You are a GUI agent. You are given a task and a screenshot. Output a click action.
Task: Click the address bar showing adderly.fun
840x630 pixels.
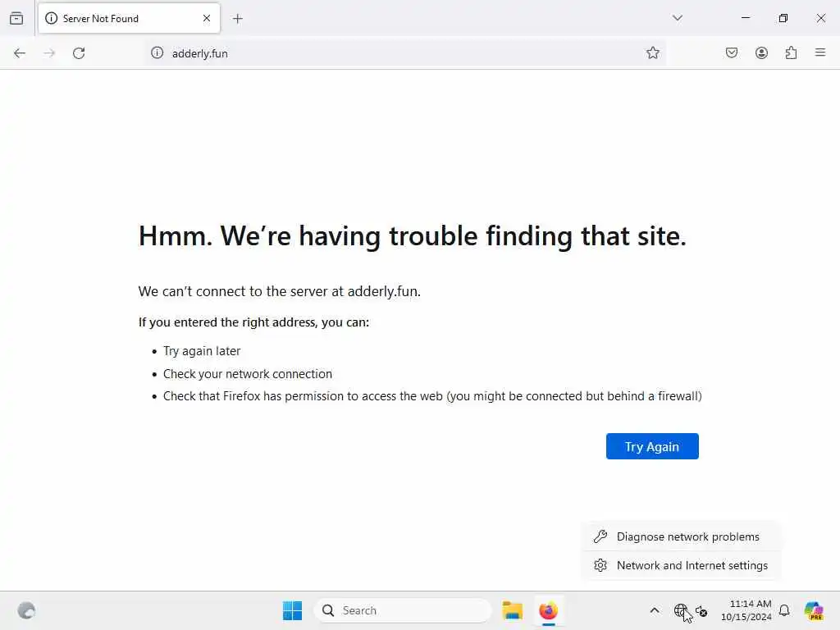(x=405, y=53)
